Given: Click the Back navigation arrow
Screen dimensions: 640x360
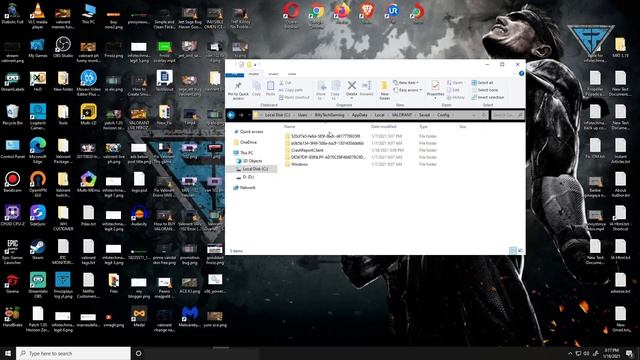Looking at the screenshot, I should (231, 115).
